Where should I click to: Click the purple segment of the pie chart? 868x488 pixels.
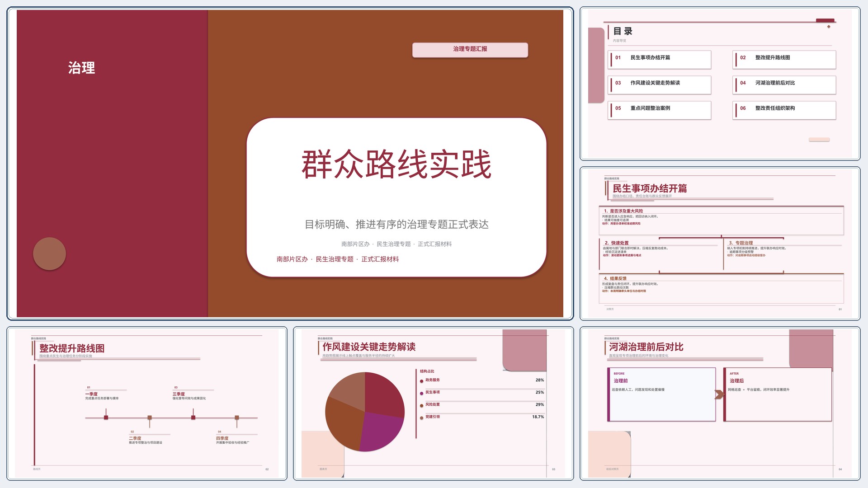click(380, 432)
